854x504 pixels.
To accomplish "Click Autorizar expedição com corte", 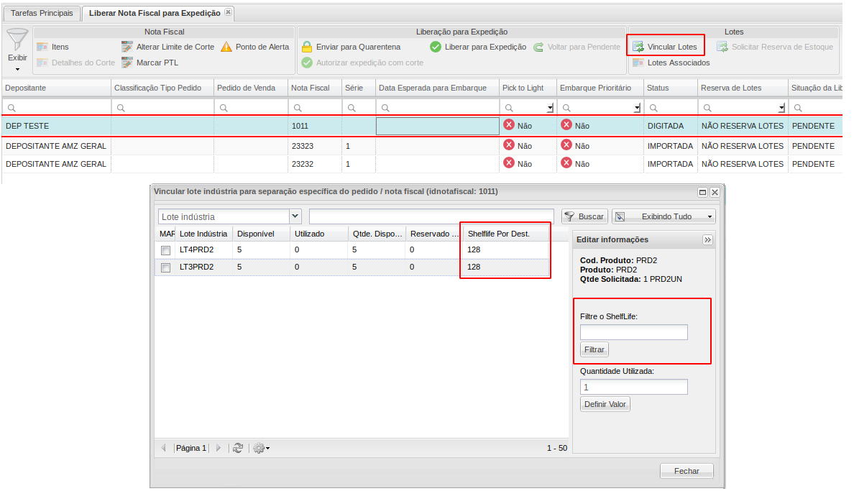I will [362, 63].
